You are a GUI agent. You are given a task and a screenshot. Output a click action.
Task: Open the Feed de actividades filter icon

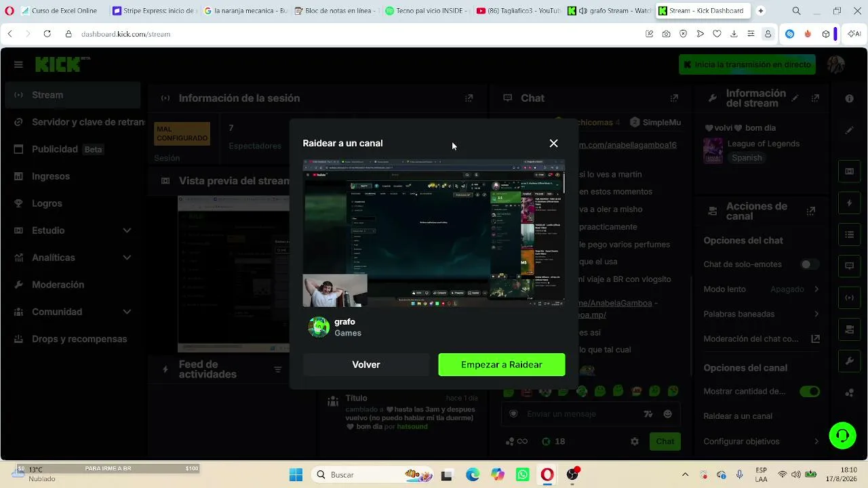[x=277, y=369]
